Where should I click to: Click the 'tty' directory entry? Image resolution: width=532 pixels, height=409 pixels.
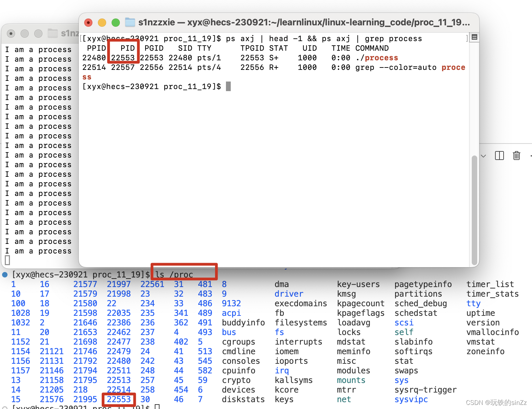pyautogui.click(x=473, y=303)
